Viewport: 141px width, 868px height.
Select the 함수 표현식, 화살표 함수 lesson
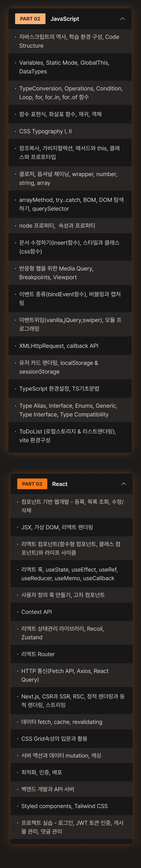(60, 114)
